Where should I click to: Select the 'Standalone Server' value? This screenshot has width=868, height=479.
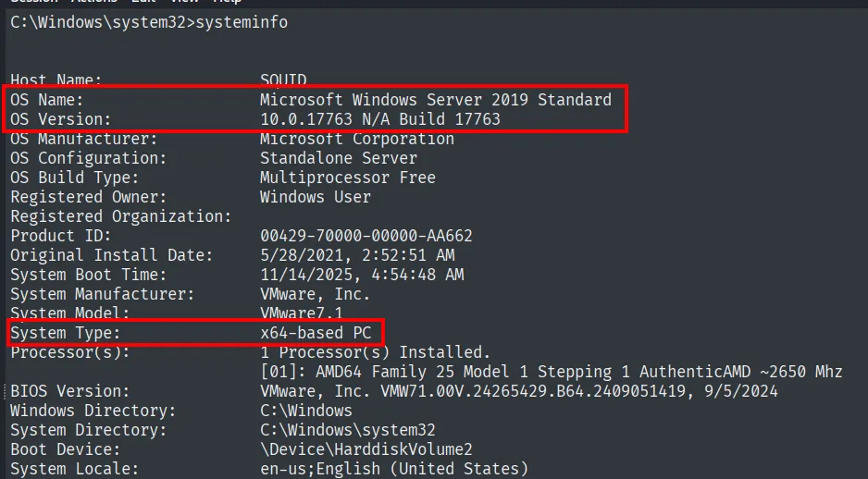339,158
